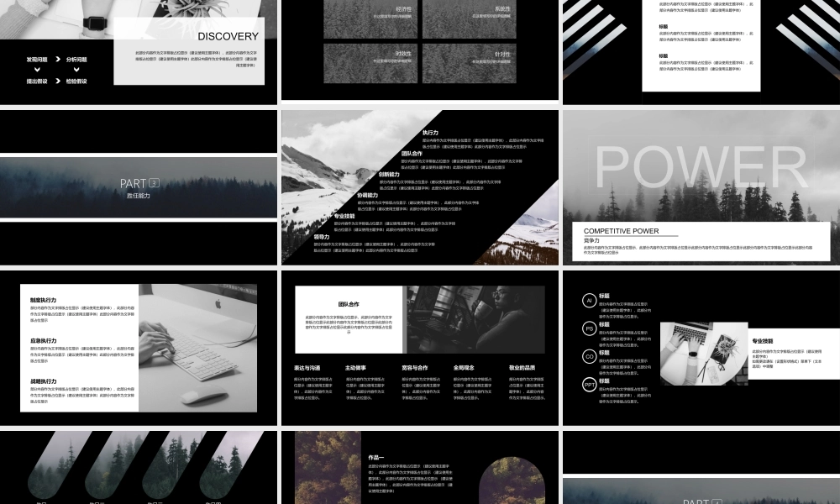Click the DISCOVERY heading text

pyautogui.click(x=228, y=36)
